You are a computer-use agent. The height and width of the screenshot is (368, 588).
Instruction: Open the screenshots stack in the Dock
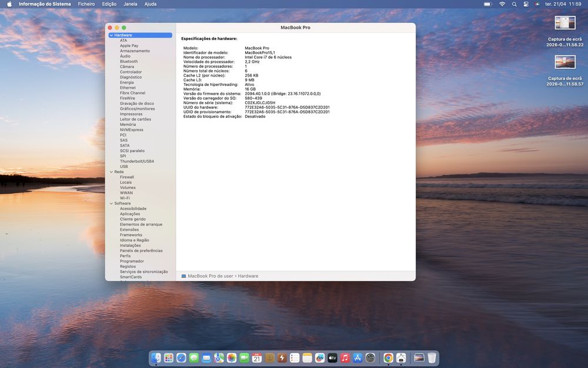(x=419, y=358)
